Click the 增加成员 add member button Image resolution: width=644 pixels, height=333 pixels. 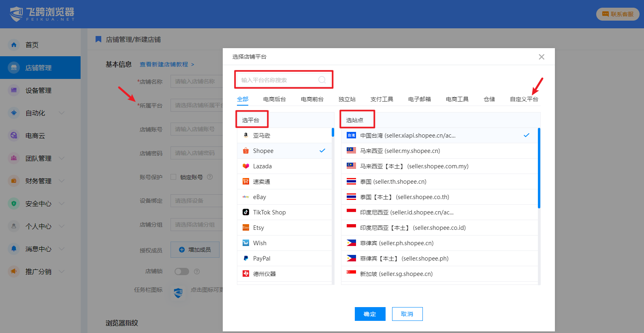coord(195,250)
